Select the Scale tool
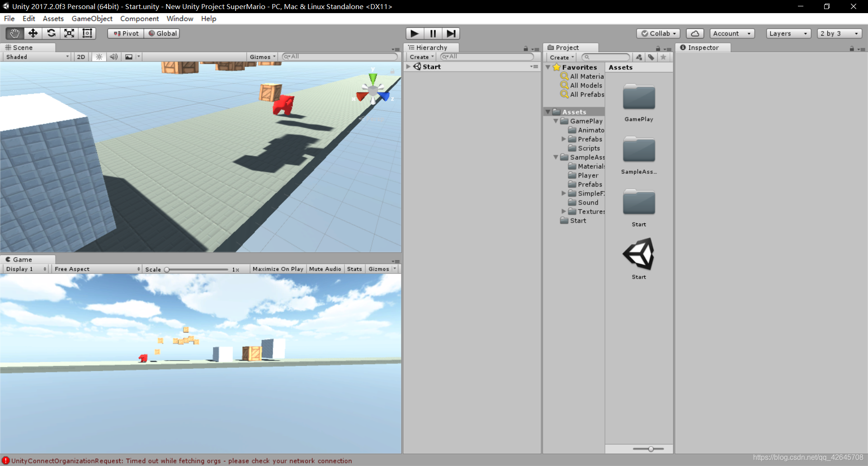 [x=69, y=33]
